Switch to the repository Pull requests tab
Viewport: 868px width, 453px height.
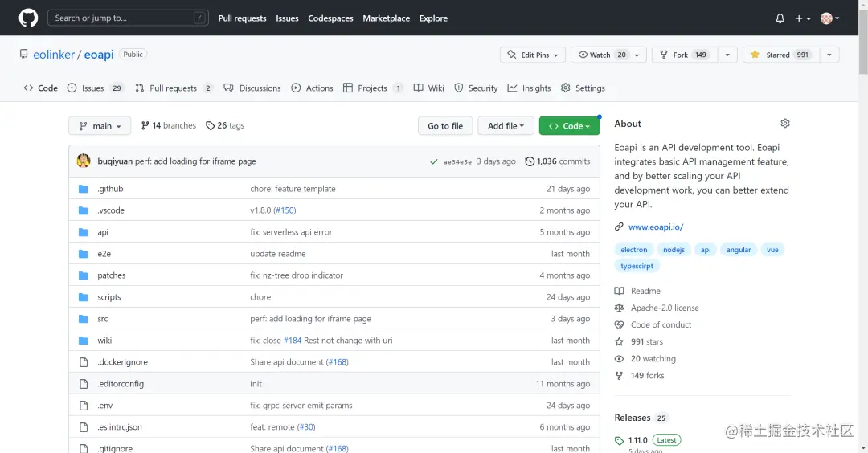[174, 88]
